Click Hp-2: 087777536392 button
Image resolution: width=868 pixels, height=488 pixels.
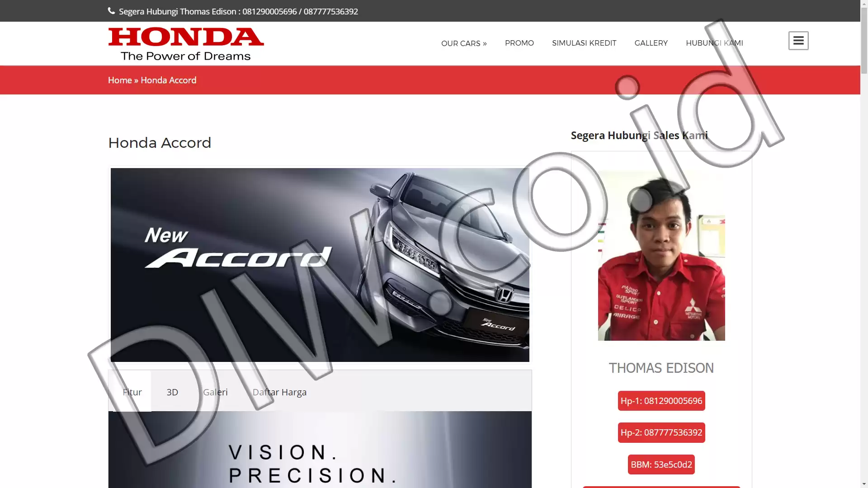[661, 432]
